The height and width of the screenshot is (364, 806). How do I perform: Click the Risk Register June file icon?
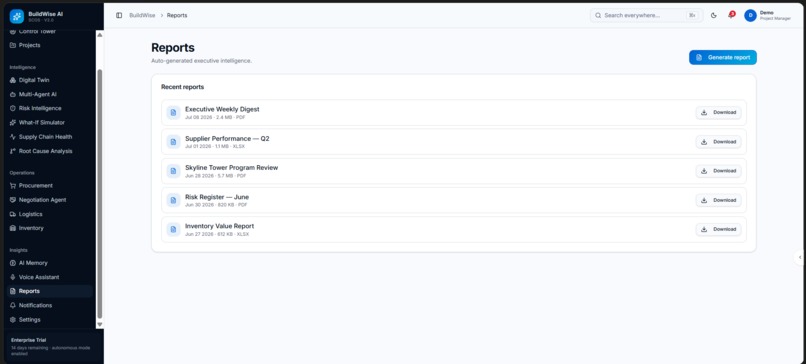coord(173,200)
